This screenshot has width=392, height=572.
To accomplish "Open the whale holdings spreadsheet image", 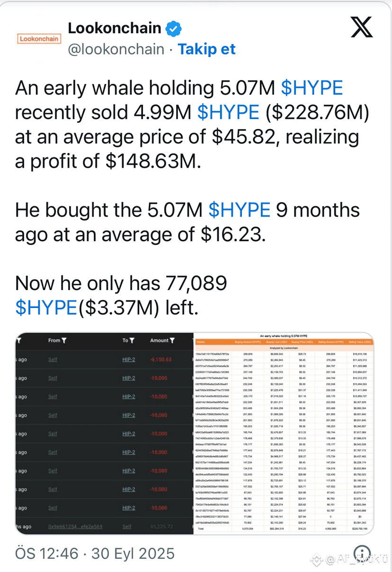I will pyautogui.click(x=284, y=434).
